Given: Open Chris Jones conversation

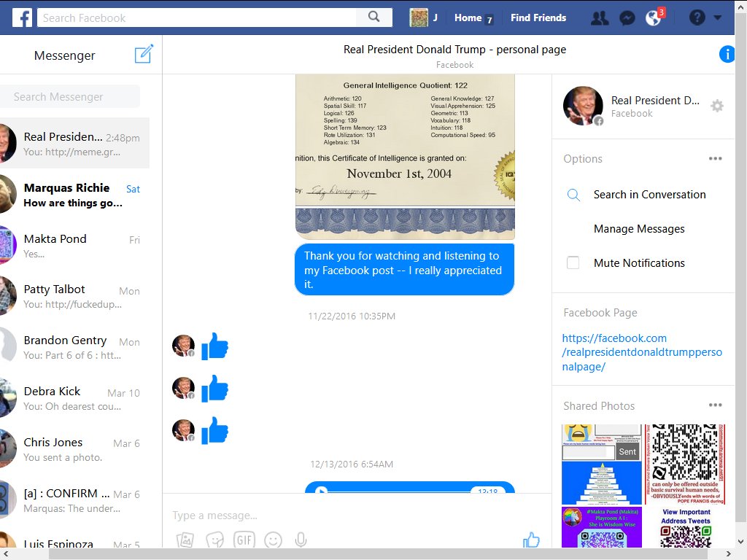Looking at the screenshot, I should (75, 449).
